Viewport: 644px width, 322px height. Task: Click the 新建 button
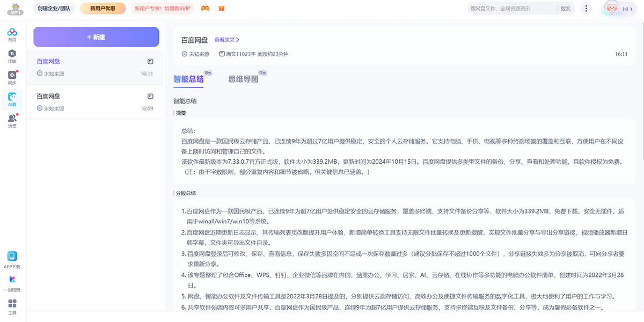(x=96, y=37)
